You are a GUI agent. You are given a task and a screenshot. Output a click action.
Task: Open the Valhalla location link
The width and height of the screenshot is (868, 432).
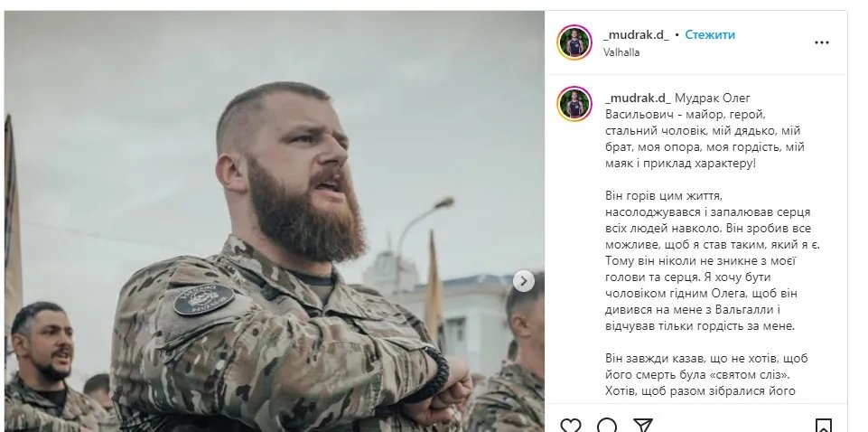pos(621,52)
